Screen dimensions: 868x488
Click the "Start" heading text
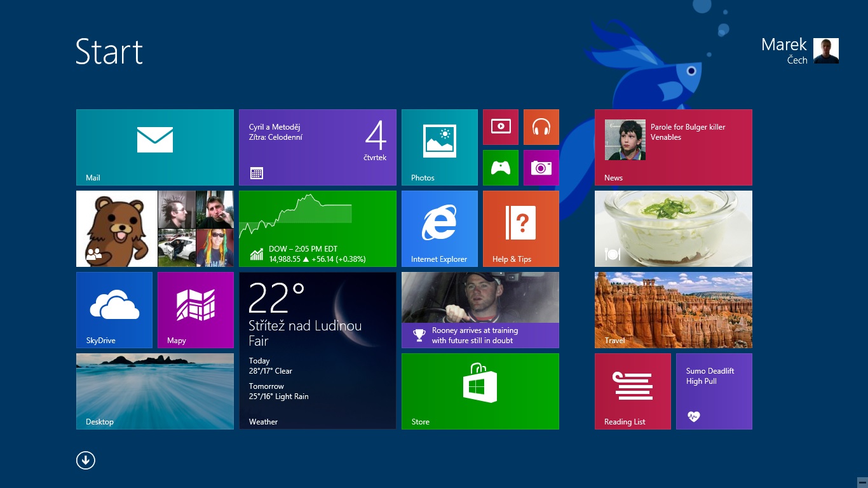[109, 51]
